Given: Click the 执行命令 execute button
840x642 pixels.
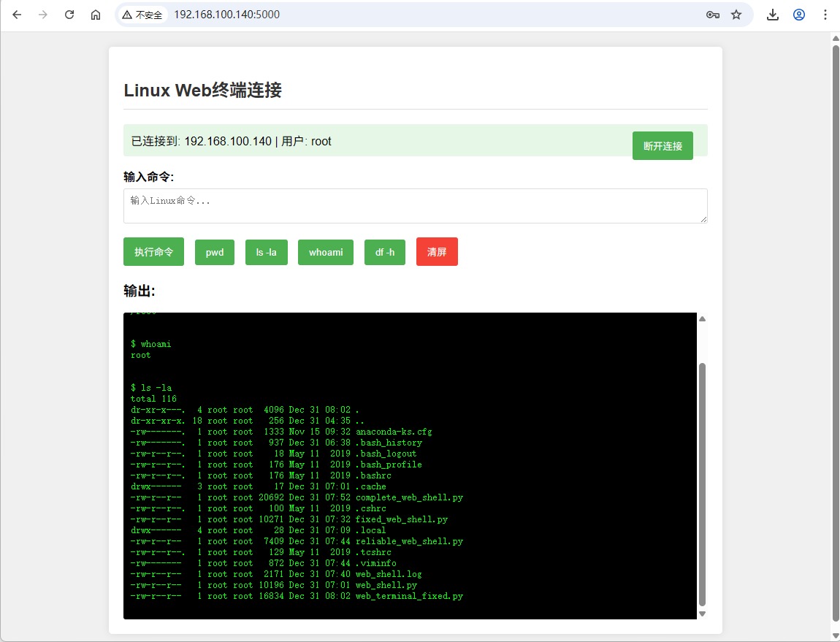Looking at the screenshot, I should [153, 251].
